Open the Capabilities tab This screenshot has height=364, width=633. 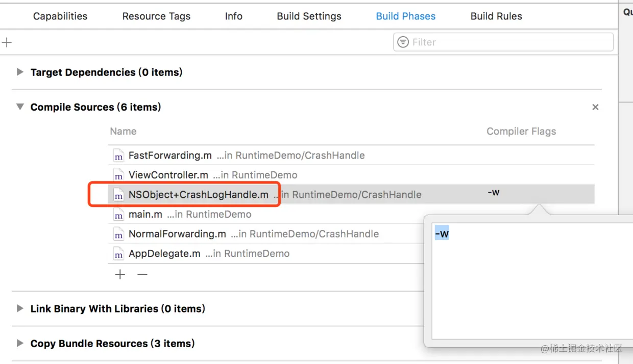60,16
